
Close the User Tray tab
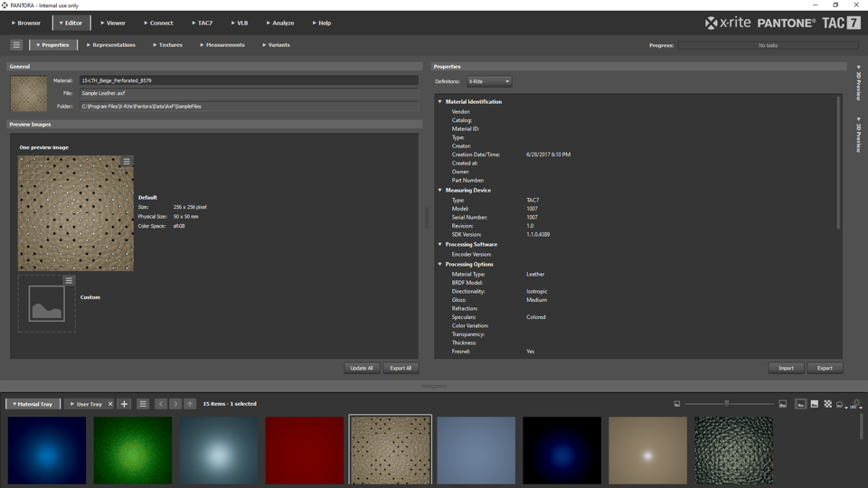pos(110,404)
